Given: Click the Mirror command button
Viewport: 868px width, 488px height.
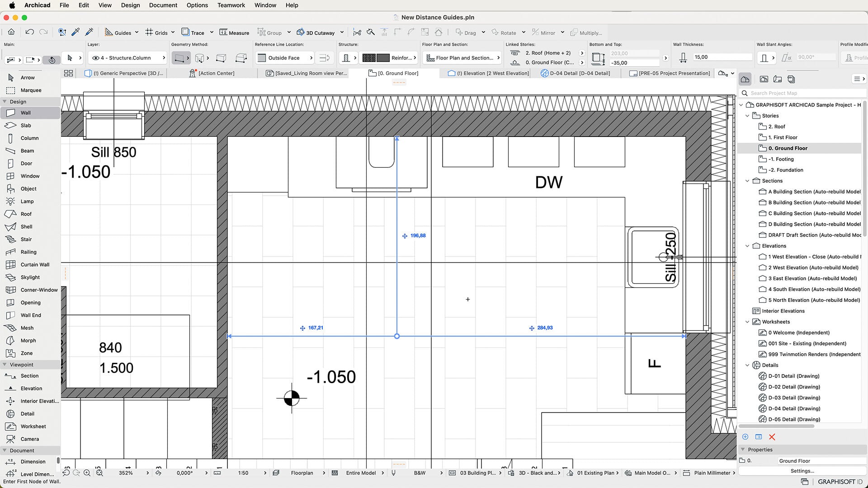Looking at the screenshot, I should tap(543, 33).
